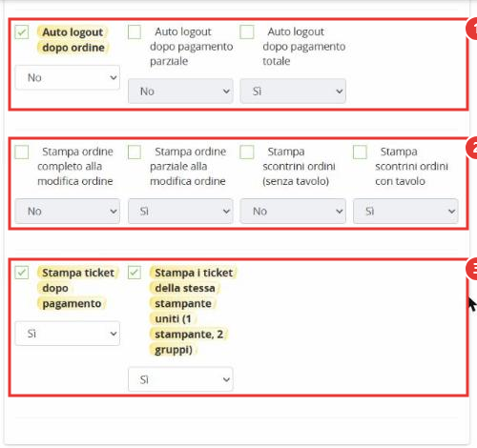
Task: Check Stampa ordine completo alla modifica ordine
Action: tap(22, 152)
